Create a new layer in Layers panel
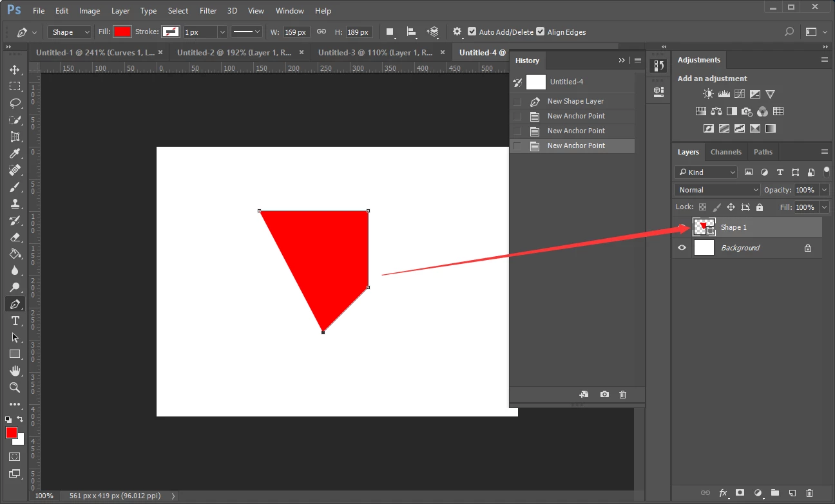Viewport: 835px width, 504px height. pos(792,493)
